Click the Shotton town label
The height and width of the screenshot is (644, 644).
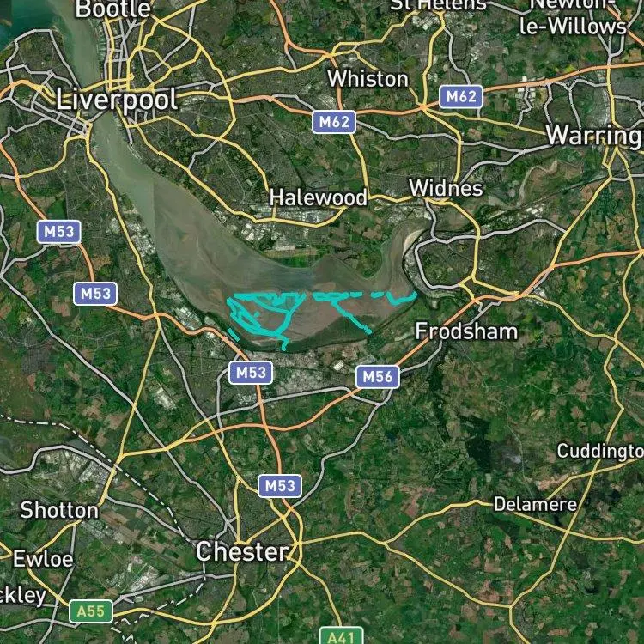59,511
